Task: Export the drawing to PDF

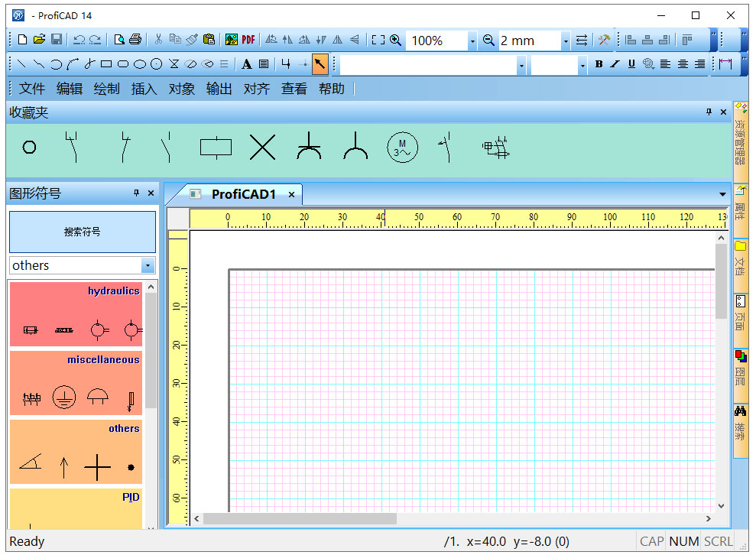Action: click(x=248, y=40)
